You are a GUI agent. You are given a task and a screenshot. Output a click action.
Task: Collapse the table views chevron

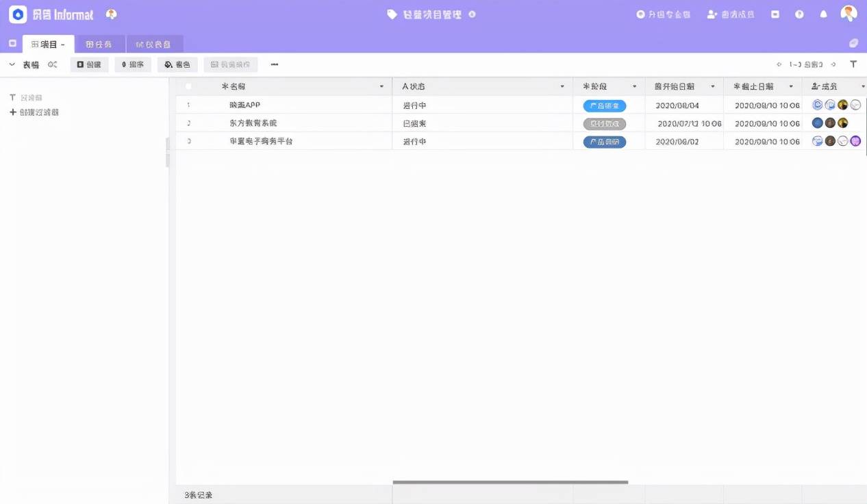pos(12,64)
